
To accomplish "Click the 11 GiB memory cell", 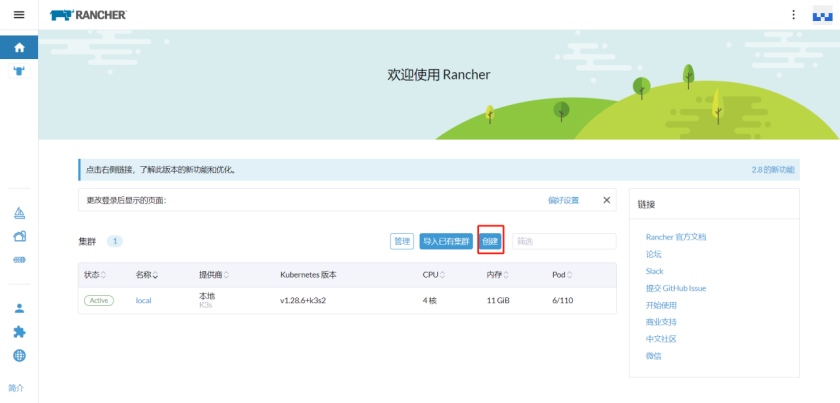I will pyautogui.click(x=498, y=301).
